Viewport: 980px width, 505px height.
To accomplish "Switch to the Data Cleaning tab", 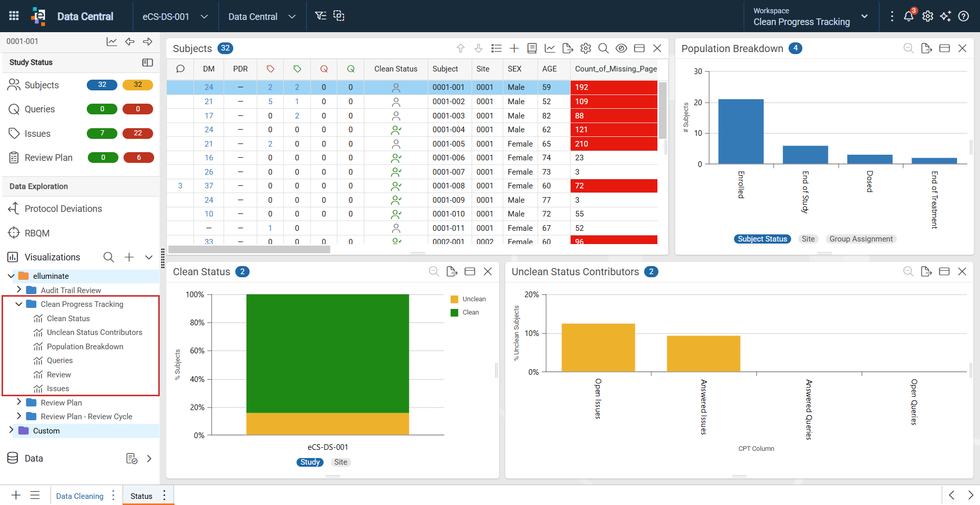I will coord(80,496).
